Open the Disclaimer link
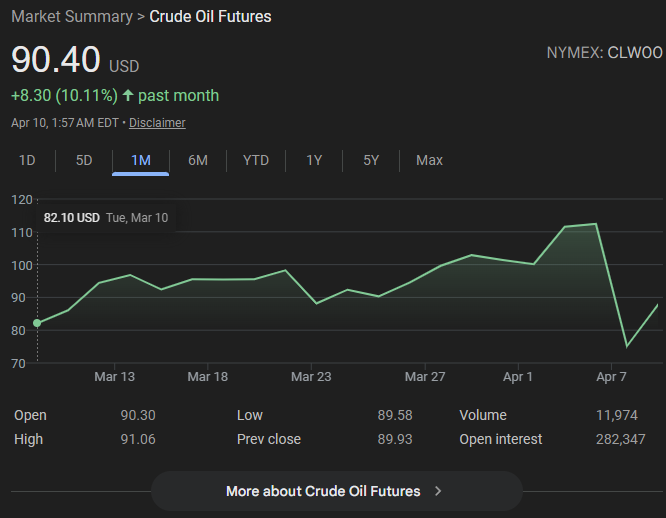 pos(157,123)
